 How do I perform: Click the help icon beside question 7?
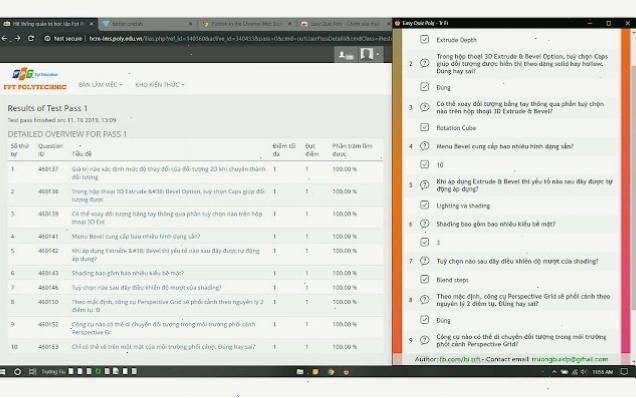pyautogui.click(x=424, y=261)
